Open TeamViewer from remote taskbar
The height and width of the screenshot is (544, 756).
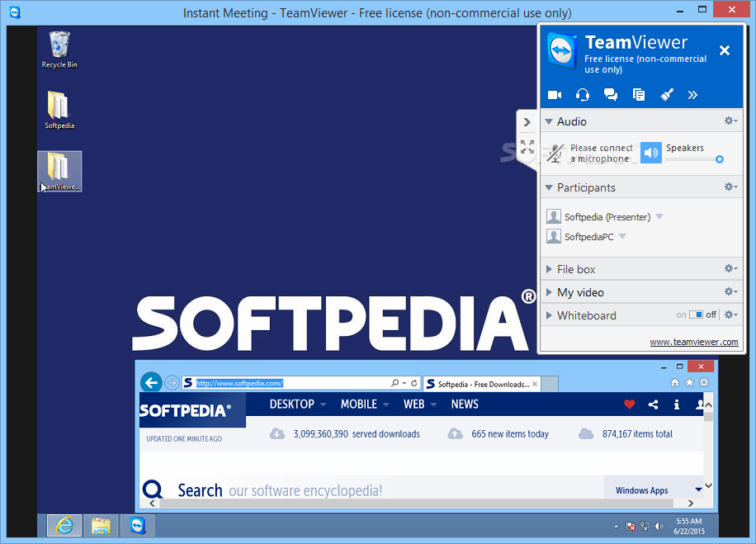(x=138, y=526)
